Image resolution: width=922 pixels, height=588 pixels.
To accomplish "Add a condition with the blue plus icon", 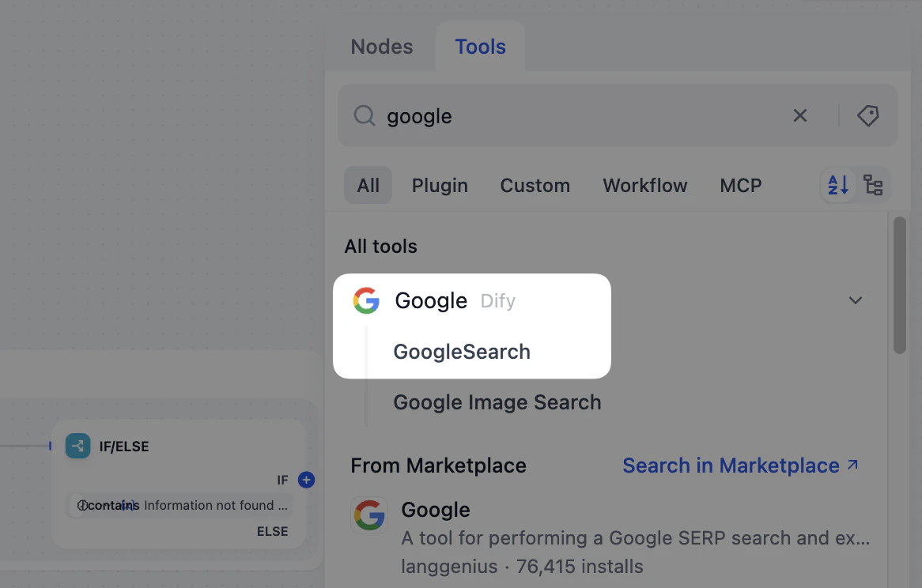I will [306, 480].
